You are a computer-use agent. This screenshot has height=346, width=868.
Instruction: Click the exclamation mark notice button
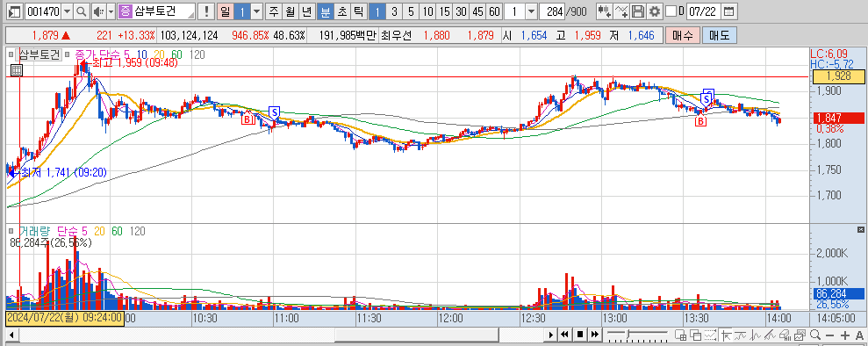coord(206,11)
